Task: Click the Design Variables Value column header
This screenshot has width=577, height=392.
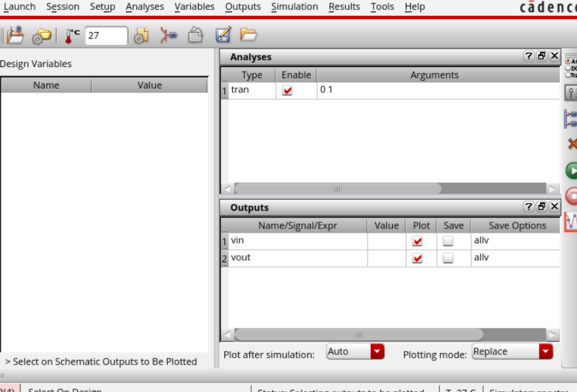Action: 149,86
